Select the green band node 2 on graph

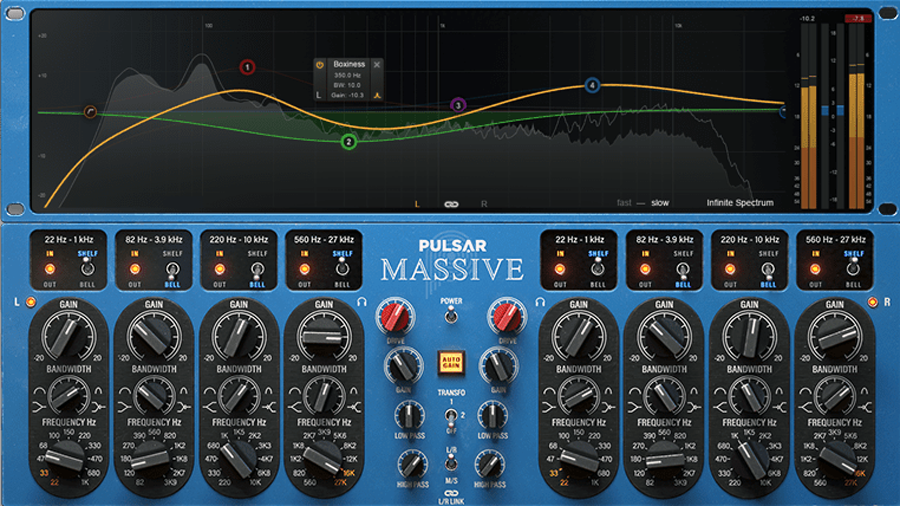coord(348,142)
